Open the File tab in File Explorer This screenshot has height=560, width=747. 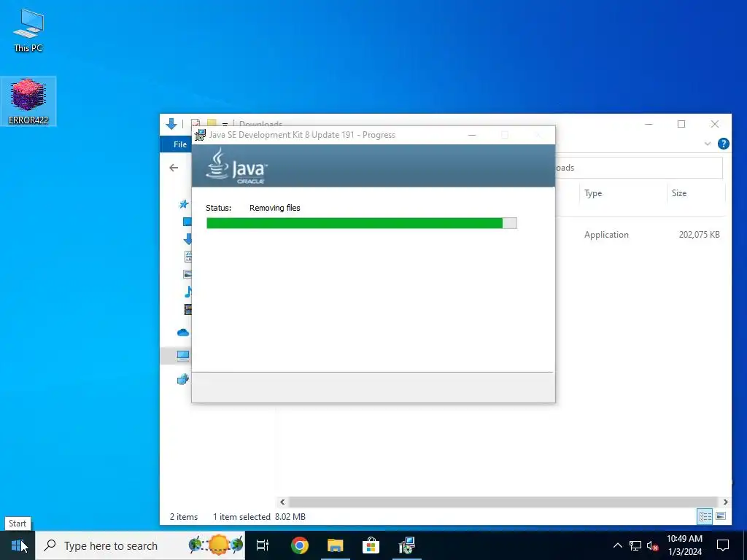click(x=179, y=144)
